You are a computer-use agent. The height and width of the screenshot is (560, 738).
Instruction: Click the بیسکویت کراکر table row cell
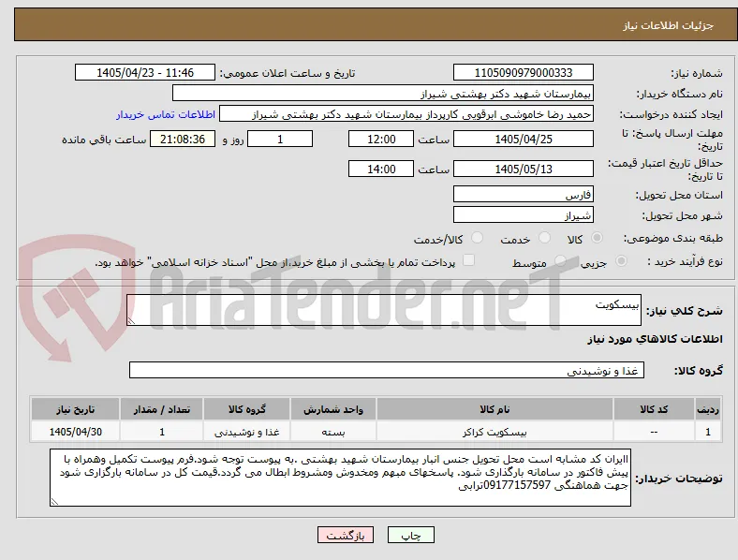[494, 432]
